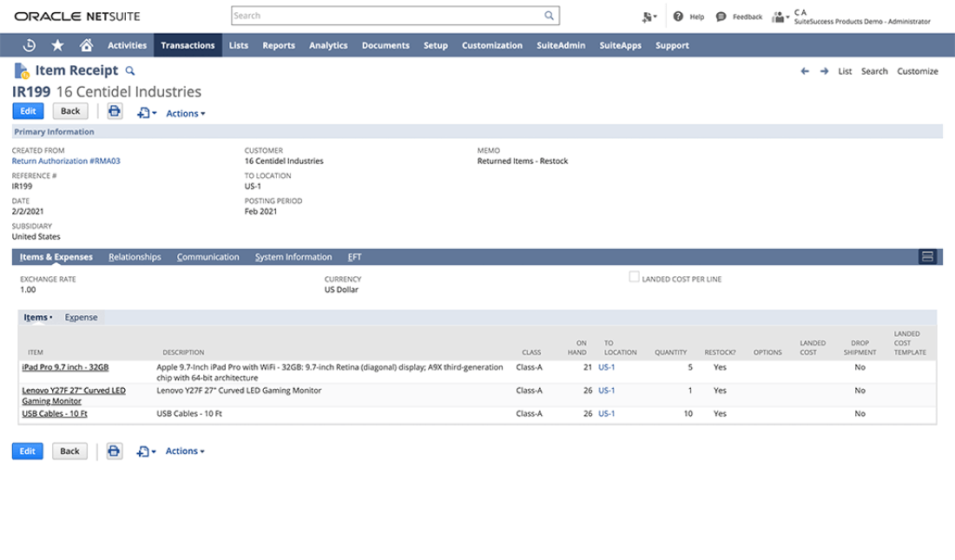This screenshot has width=955, height=560.
Task: Click the top Print icon
Action: (115, 111)
